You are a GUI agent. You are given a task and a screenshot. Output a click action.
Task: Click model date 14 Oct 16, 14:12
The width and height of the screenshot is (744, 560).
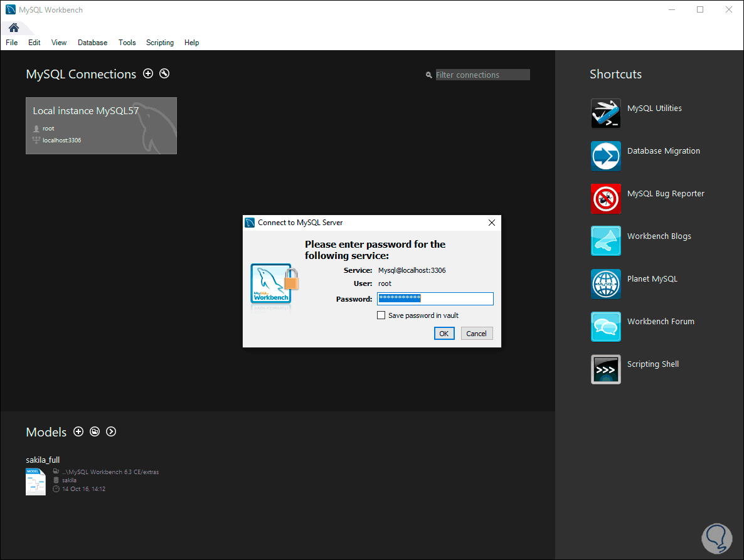coord(83,489)
